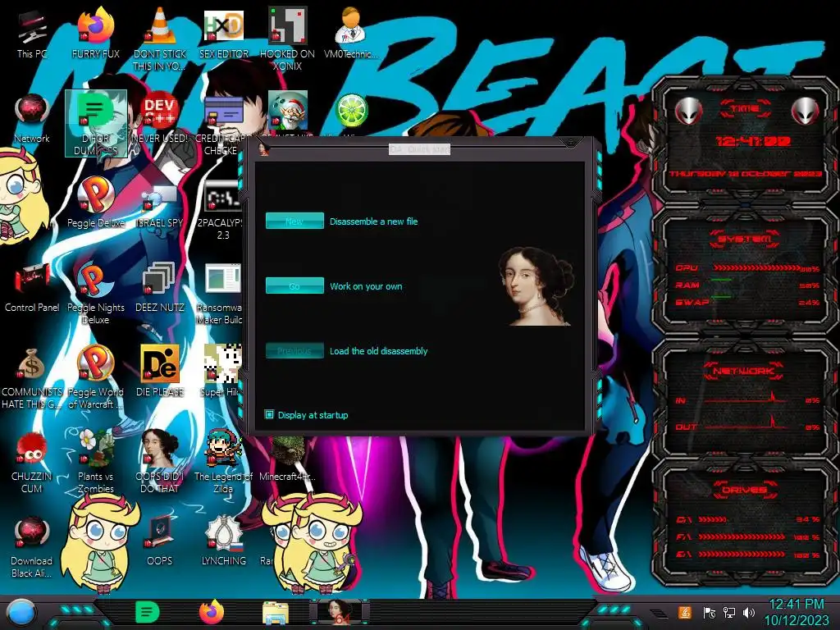This screenshot has width=840, height=630.
Task: Open the Control Panel desktop icon
Action: pos(32,288)
